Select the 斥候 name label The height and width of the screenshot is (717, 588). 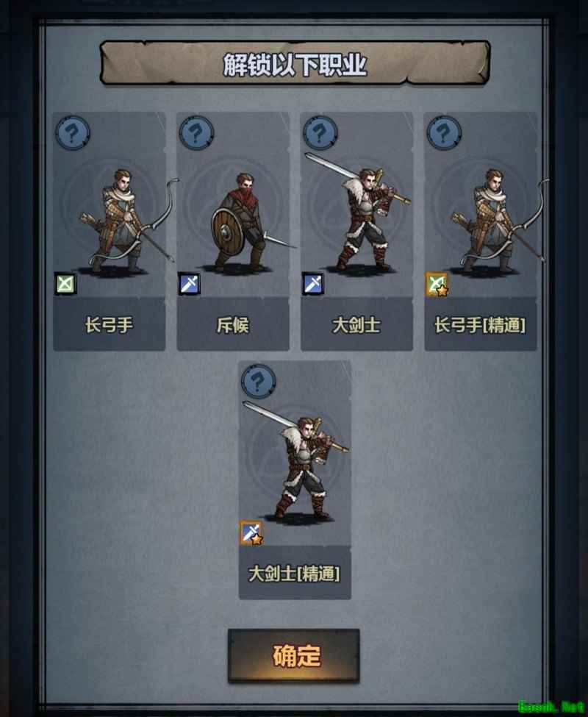click(x=233, y=325)
